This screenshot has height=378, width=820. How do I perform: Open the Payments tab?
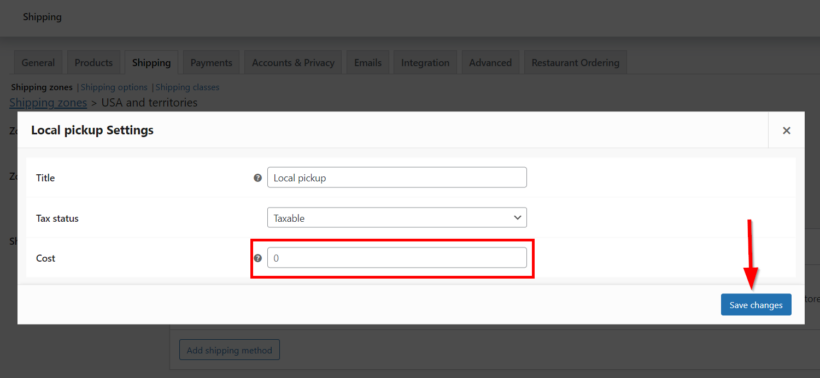pos(211,63)
